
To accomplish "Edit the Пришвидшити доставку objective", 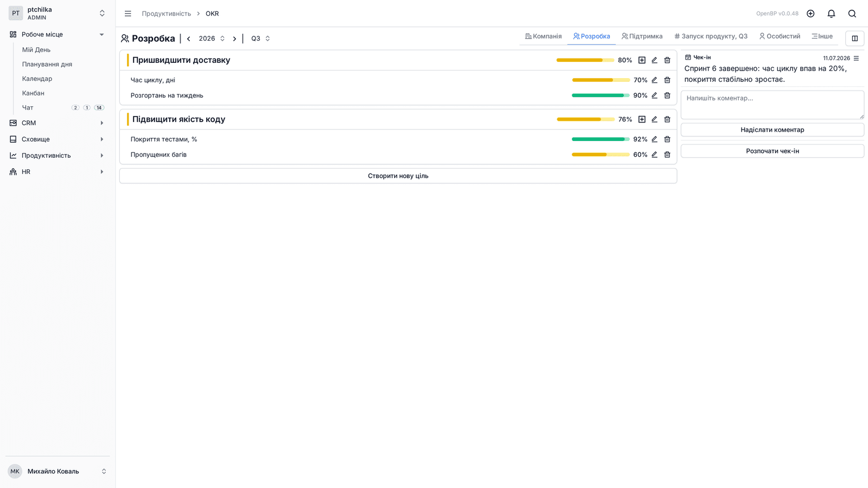I will coord(654,60).
